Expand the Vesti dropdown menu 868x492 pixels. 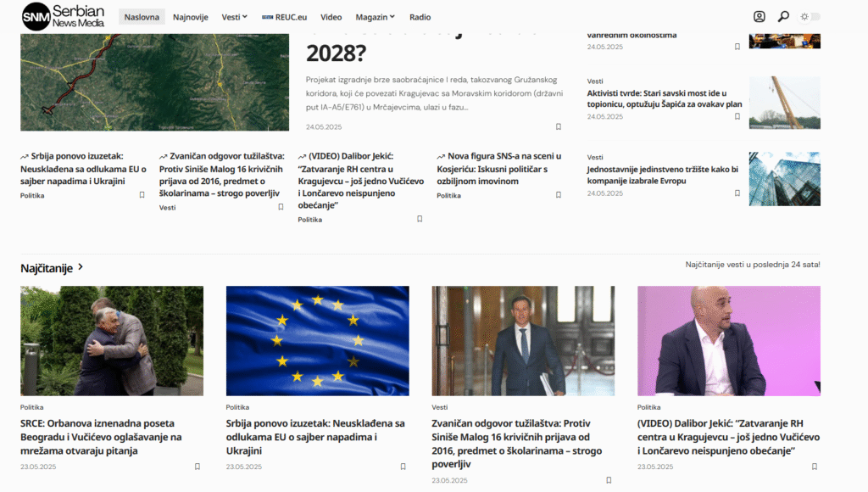pyautogui.click(x=235, y=17)
